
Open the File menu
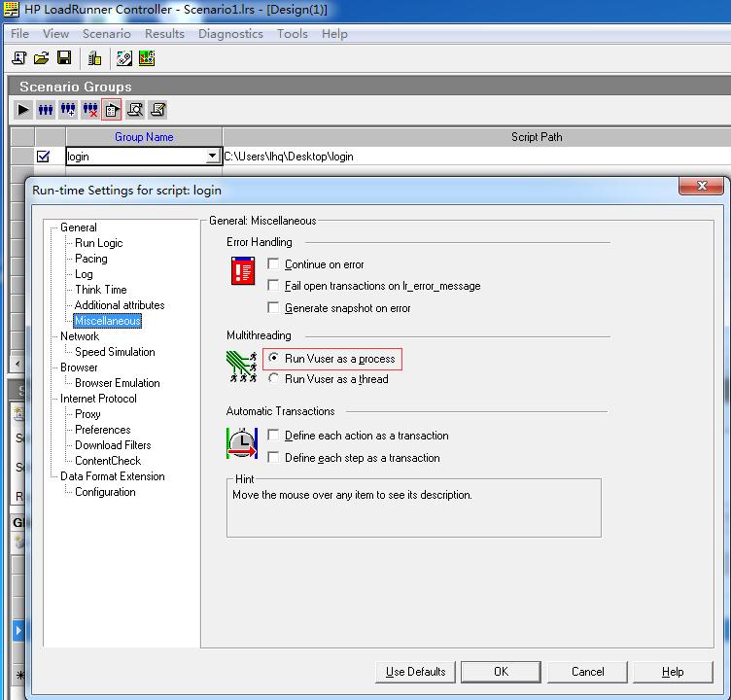tap(19, 34)
